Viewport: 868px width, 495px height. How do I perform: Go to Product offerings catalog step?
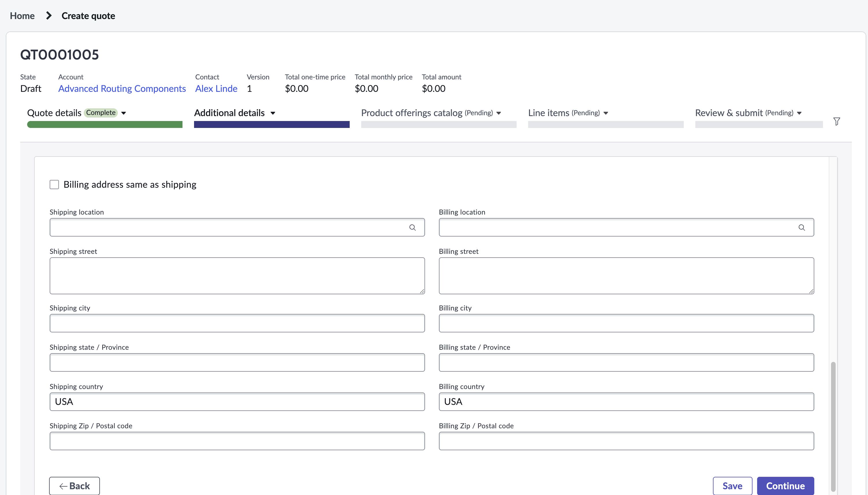pyautogui.click(x=411, y=113)
